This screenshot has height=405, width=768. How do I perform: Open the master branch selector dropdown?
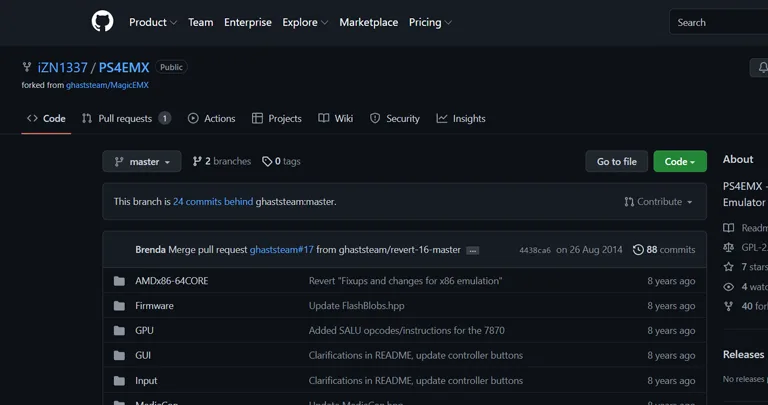click(142, 162)
